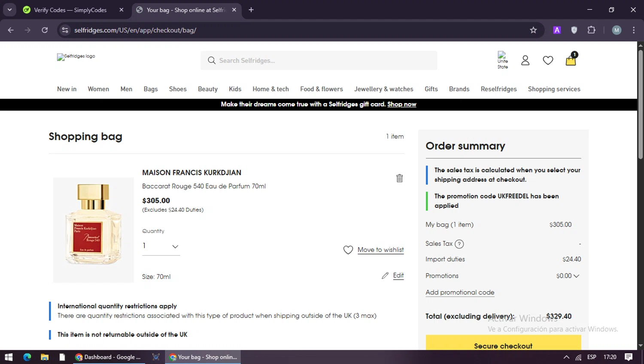Open Dashboard Google Chrome taskbar window
The width and height of the screenshot is (644, 364).
coord(108,357)
